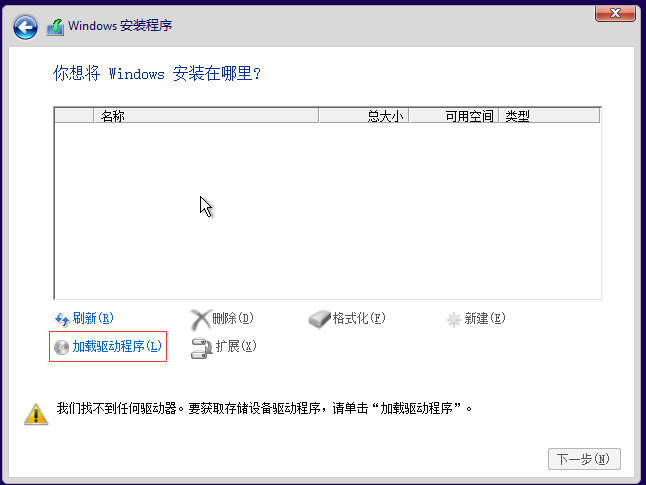Sort by the 总大小 column header

click(364, 116)
